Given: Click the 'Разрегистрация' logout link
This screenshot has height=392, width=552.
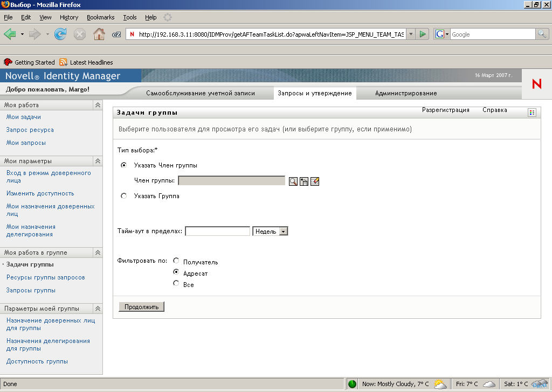Looking at the screenshot, I should tap(446, 110).
